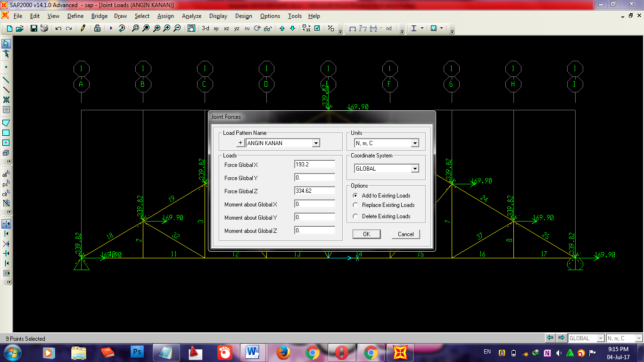The image size is (644, 362).
Task: Click the Perspective Toggle glasses icon
Action: [268, 28]
